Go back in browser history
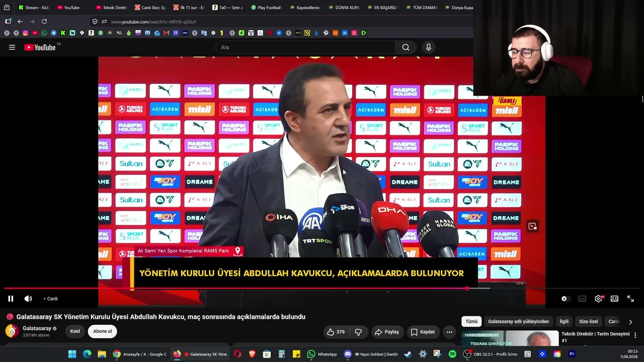The width and height of the screenshot is (644, 362). coord(20,22)
